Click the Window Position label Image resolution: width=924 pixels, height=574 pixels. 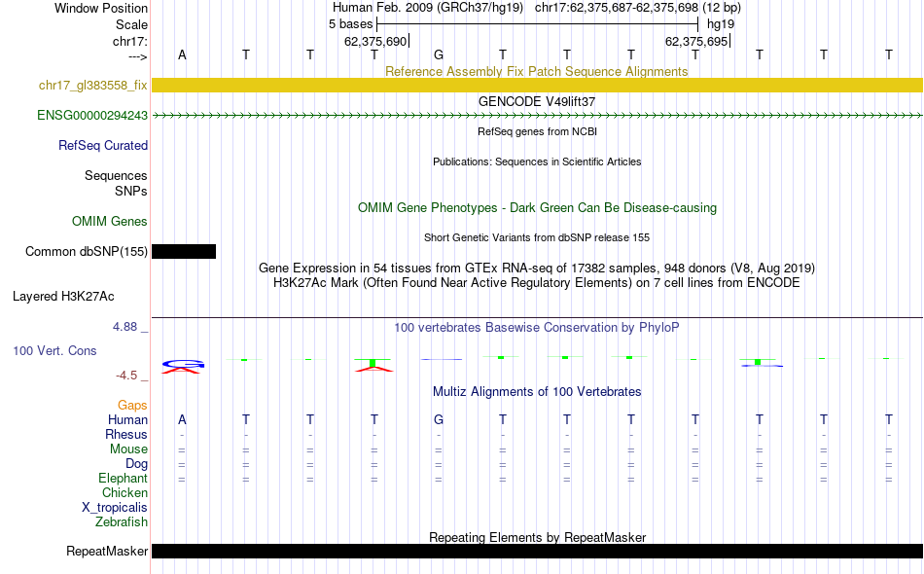(101, 8)
